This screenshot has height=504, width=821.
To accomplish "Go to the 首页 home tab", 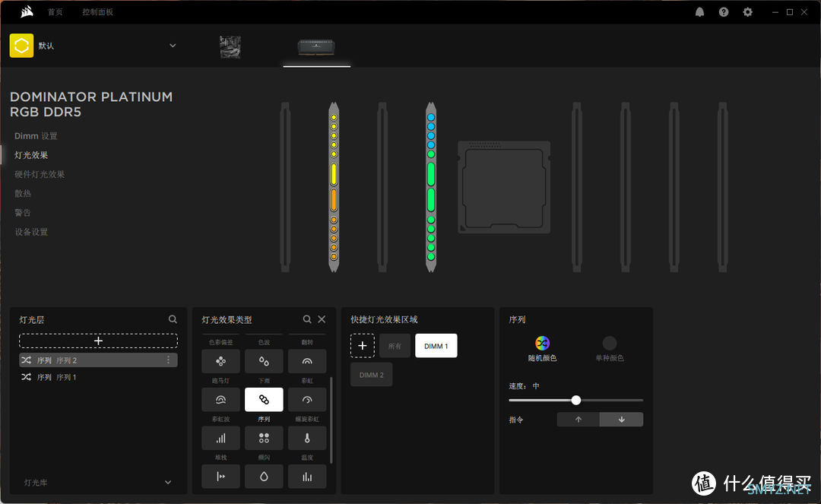I will (55, 12).
